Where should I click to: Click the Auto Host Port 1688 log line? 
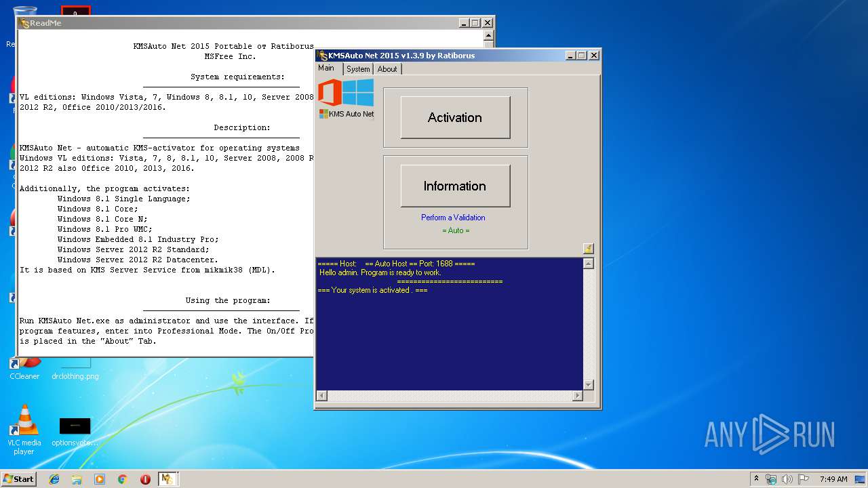click(396, 264)
